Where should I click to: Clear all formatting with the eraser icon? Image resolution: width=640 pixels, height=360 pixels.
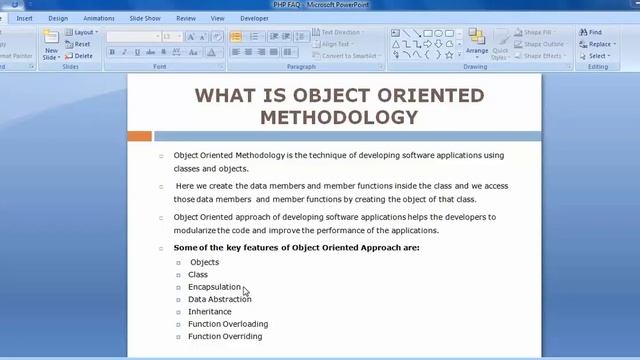217,37
